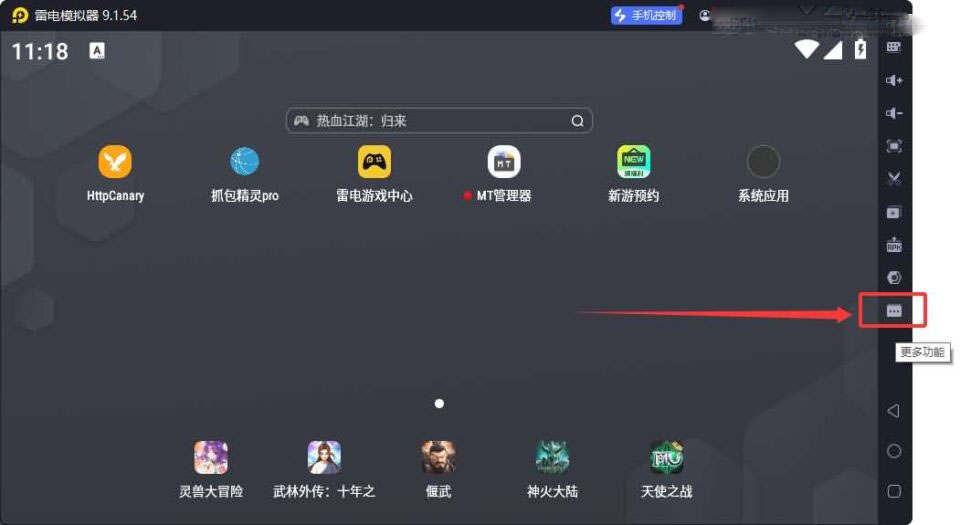
Task: Click the scissors screenshot icon
Action: tap(894, 179)
